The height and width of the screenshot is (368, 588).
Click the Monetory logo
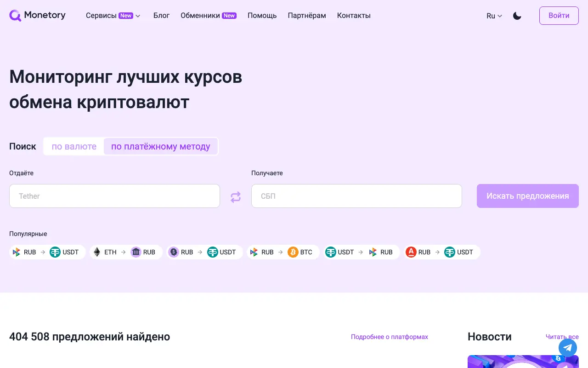coord(38,16)
